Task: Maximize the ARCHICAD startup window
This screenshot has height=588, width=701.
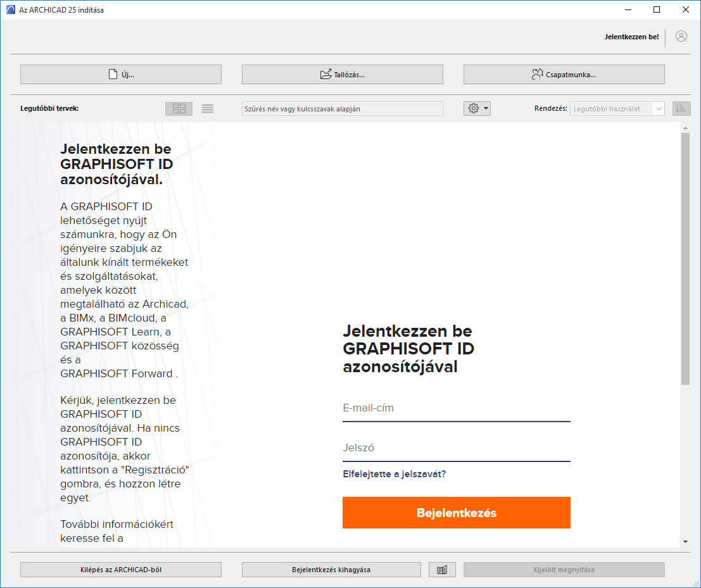Action: point(657,10)
